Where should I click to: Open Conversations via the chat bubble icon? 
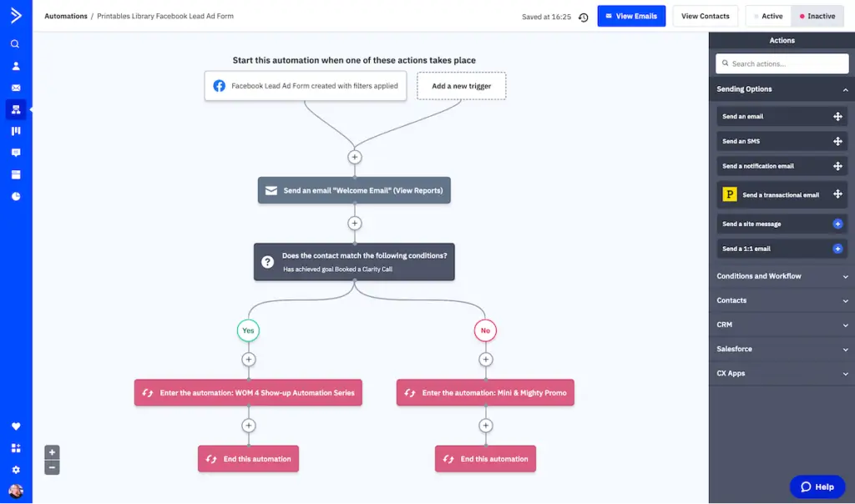pyautogui.click(x=16, y=153)
